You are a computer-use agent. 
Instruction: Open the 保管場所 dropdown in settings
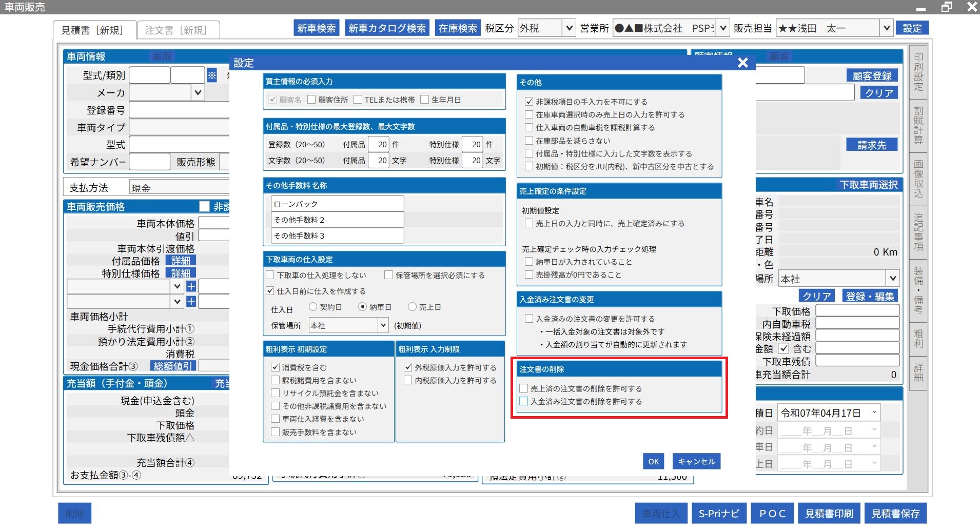(383, 325)
